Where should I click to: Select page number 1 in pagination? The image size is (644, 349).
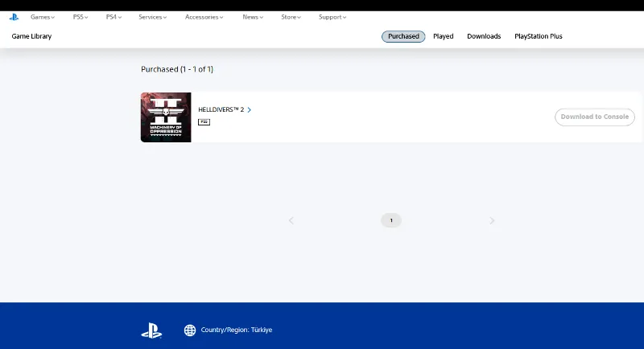coord(391,220)
